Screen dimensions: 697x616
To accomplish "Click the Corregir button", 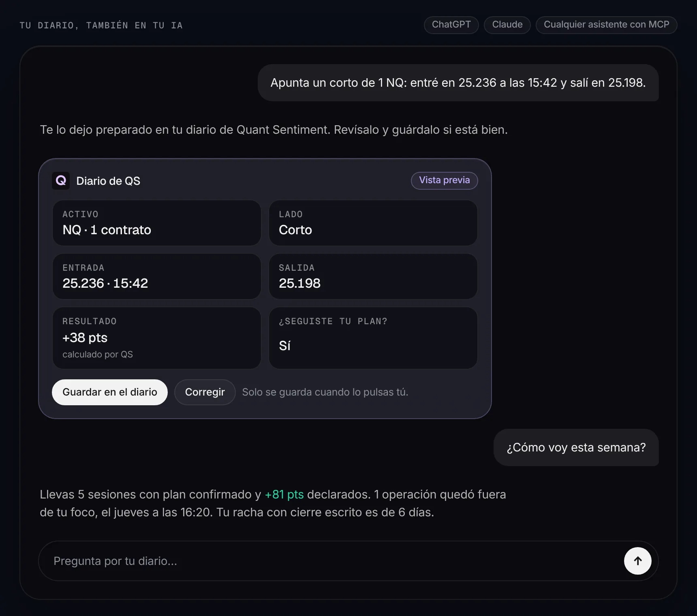I will 205,392.
